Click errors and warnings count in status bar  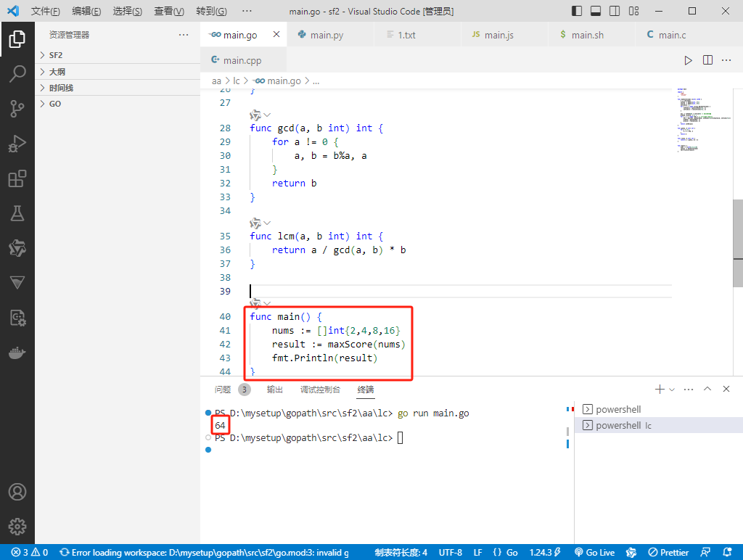point(30,553)
